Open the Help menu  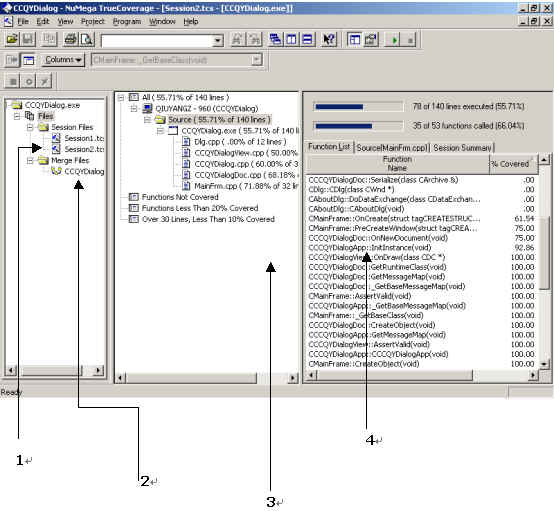click(191, 22)
